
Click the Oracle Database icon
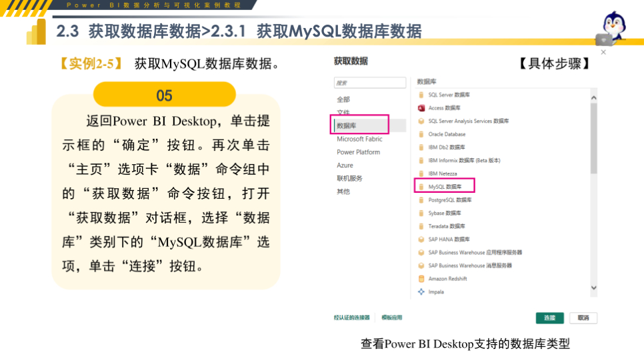click(x=421, y=134)
